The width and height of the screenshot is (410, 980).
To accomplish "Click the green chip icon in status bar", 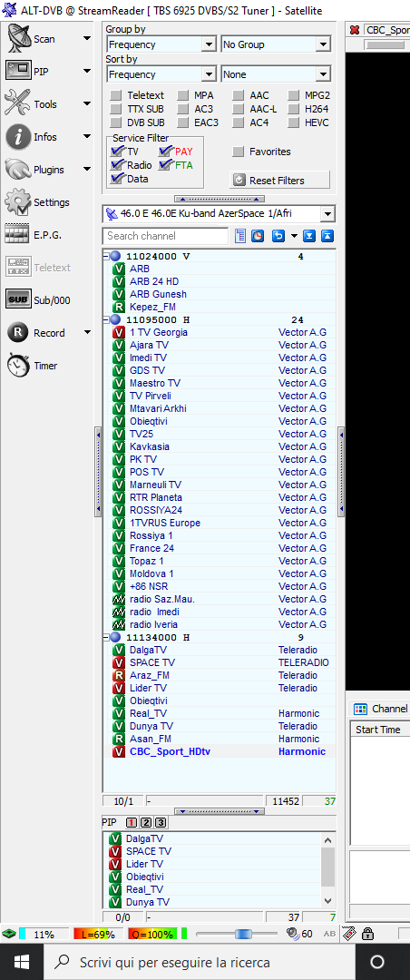I will (9, 935).
